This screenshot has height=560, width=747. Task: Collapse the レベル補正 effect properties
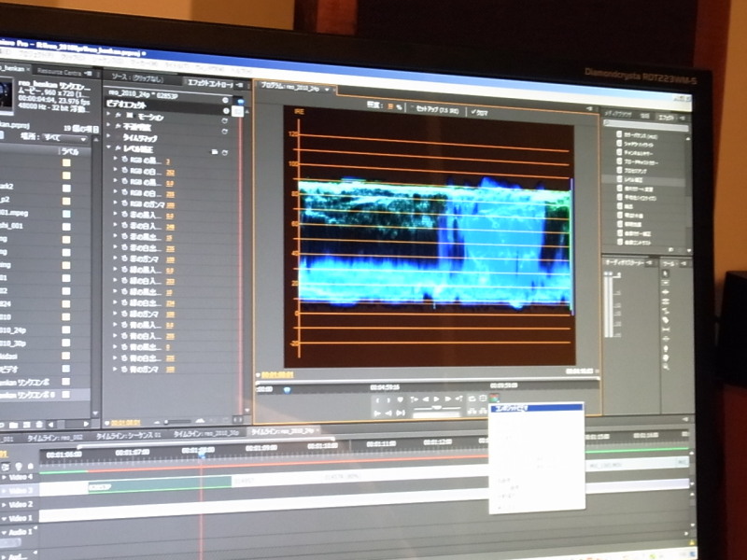click(x=109, y=148)
